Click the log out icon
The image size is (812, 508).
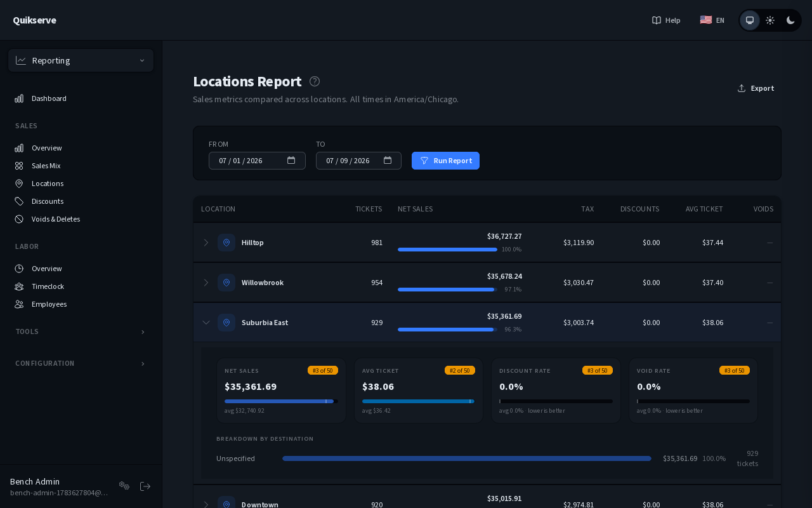point(145,486)
